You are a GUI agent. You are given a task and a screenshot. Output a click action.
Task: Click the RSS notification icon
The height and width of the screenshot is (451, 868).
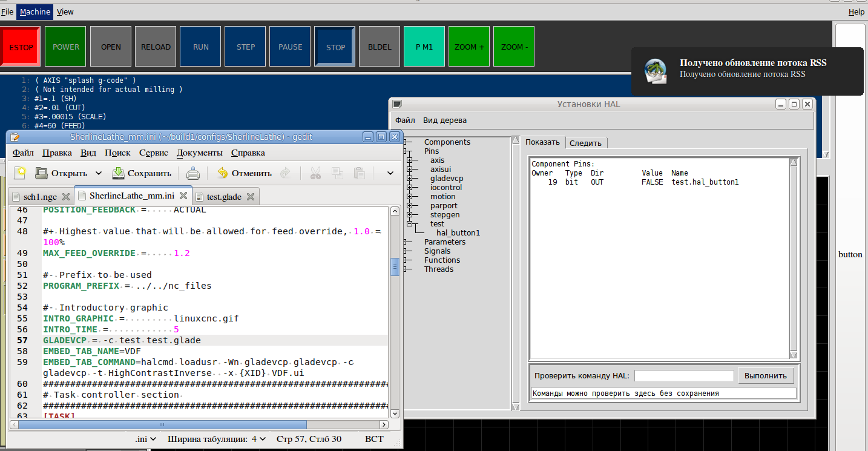coord(656,71)
